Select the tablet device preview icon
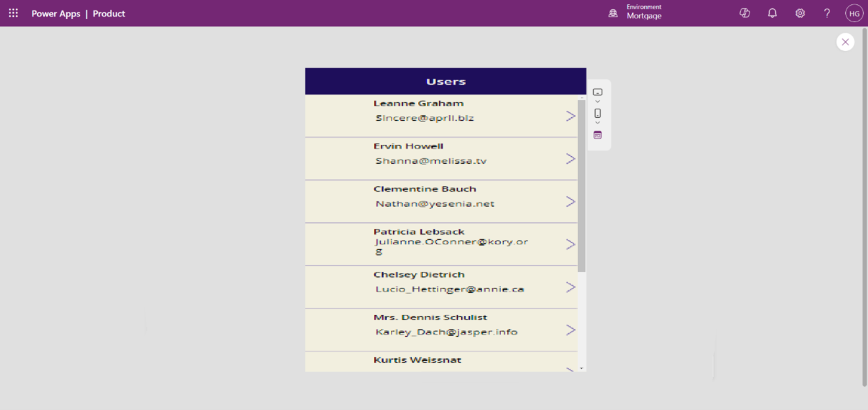The height and width of the screenshot is (410, 868). click(598, 92)
